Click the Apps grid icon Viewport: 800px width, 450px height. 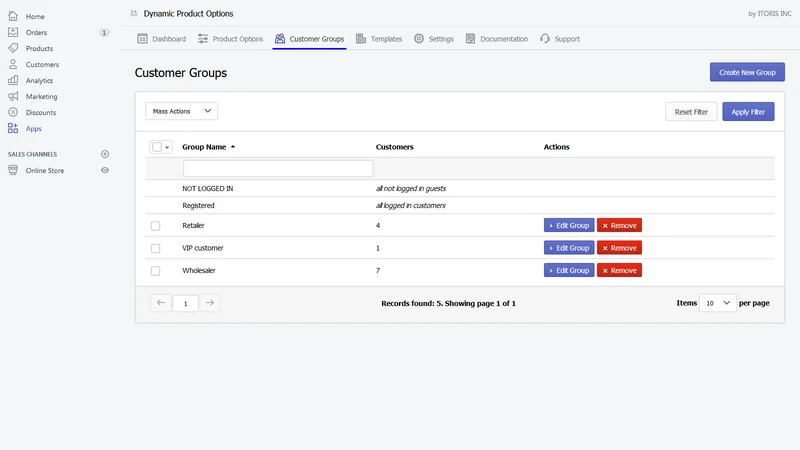pyautogui.click(x=13, y=128)
